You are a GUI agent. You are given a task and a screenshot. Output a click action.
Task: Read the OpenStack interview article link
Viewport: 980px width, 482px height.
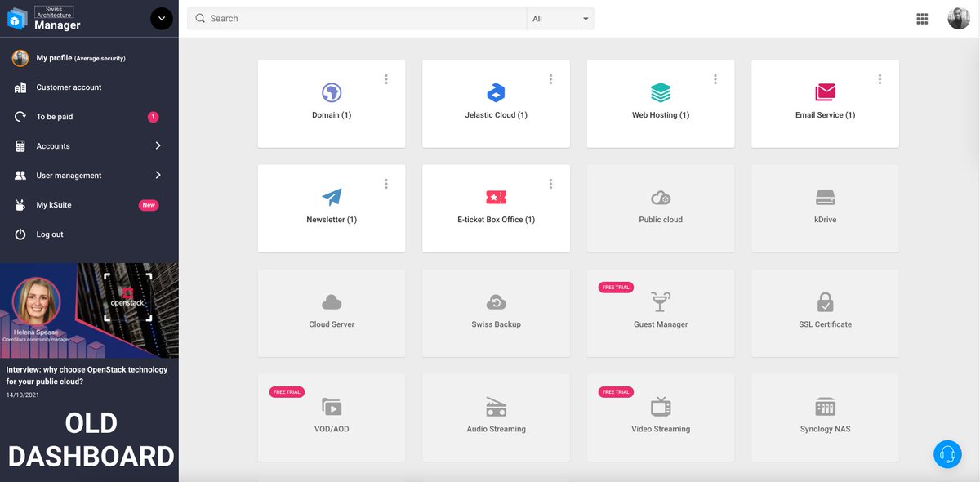coord(87,375)
